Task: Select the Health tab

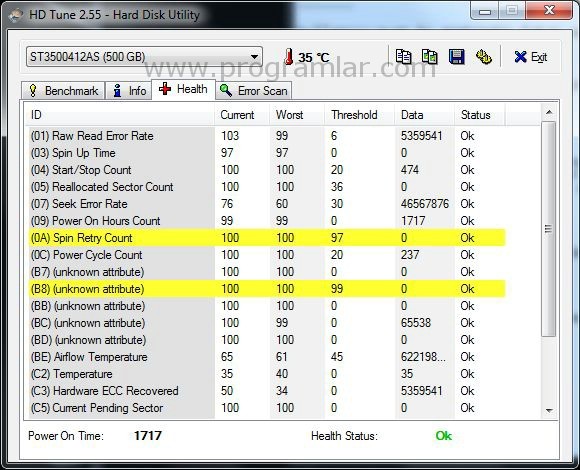Action: tap(183, 89)
